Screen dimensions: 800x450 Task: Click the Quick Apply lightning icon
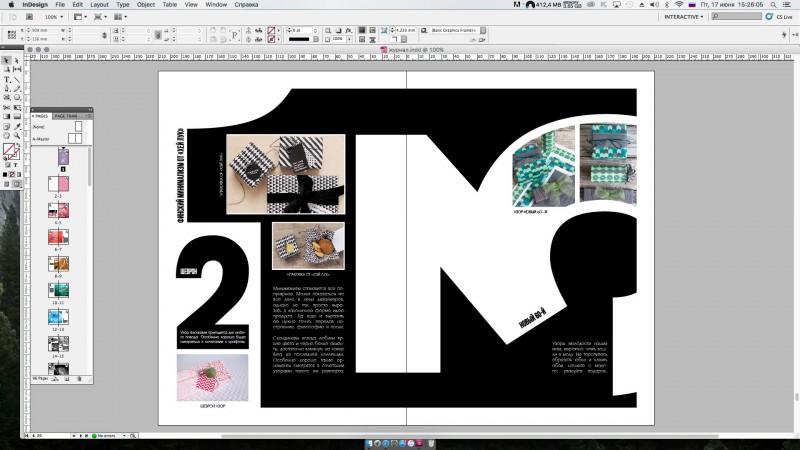784,34
